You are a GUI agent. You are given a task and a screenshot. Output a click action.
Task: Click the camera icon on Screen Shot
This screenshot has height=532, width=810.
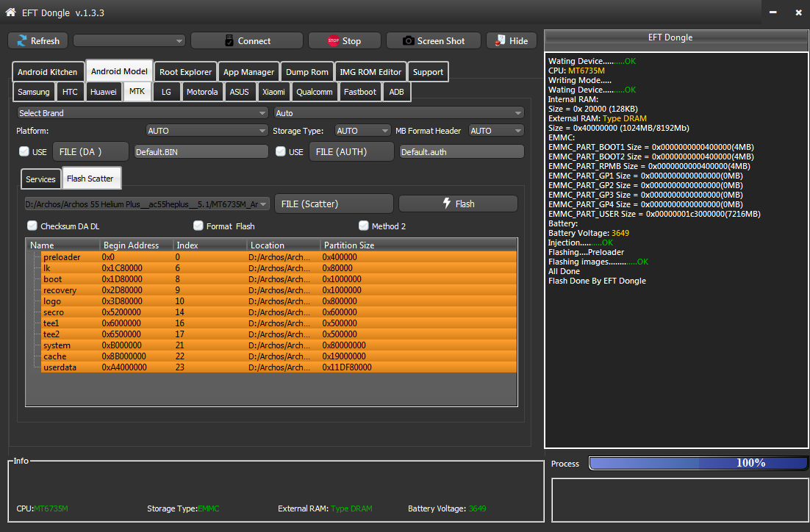pyautogui.click(x=408, y=41)
